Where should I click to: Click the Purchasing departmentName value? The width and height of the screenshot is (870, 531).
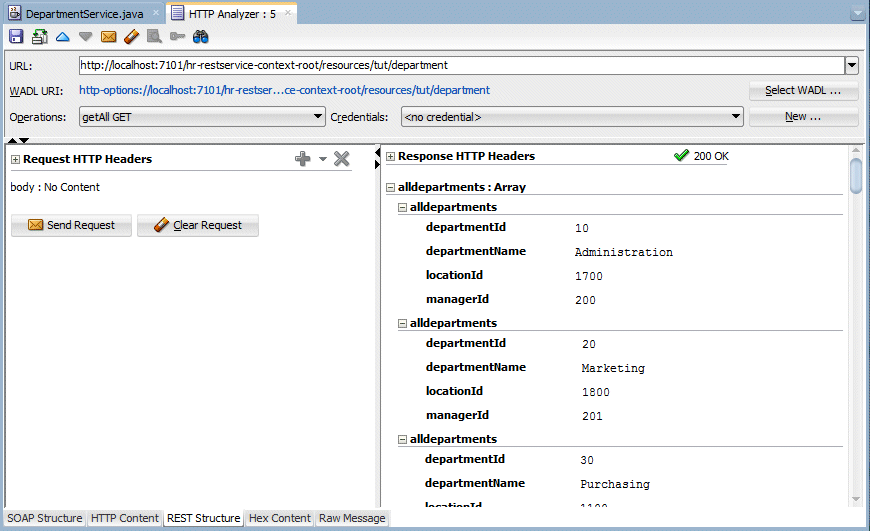point(615,484)
